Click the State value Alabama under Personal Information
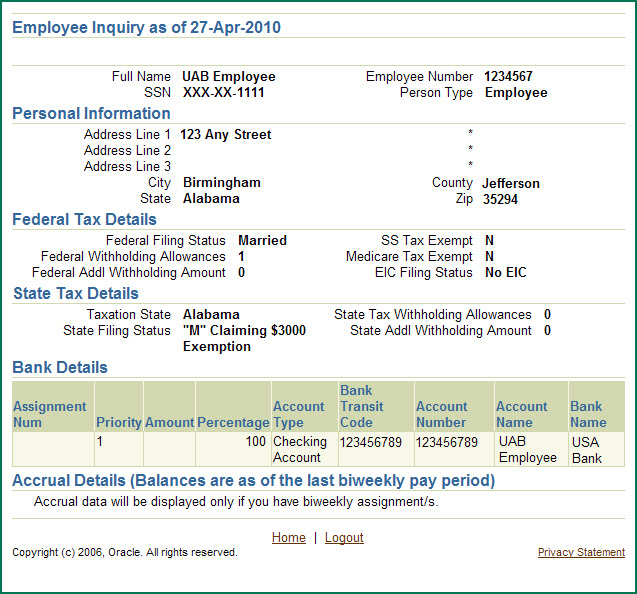The width and height of the screenshot is (637, 594). tap(211, 198)
